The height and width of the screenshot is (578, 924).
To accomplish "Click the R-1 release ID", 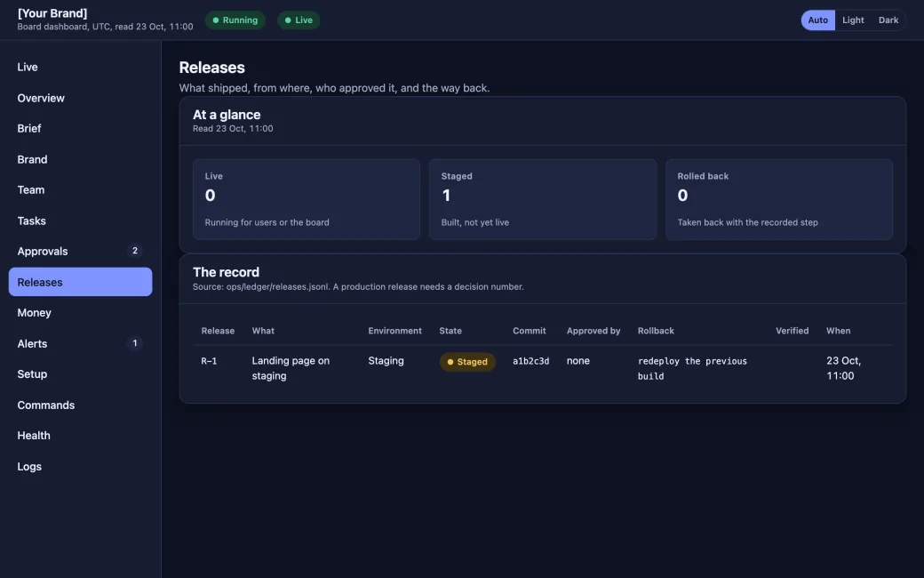I will (209, 361).
